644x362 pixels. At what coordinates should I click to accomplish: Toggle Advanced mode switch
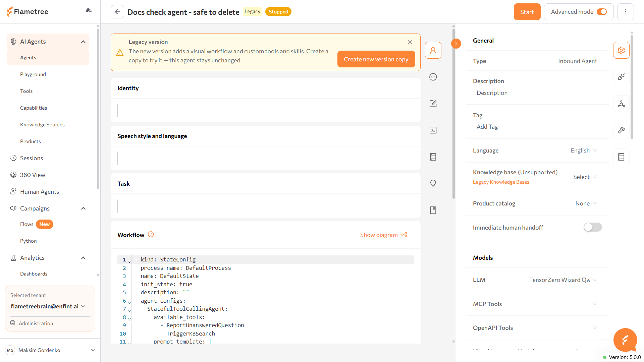[x=602, y=12]
